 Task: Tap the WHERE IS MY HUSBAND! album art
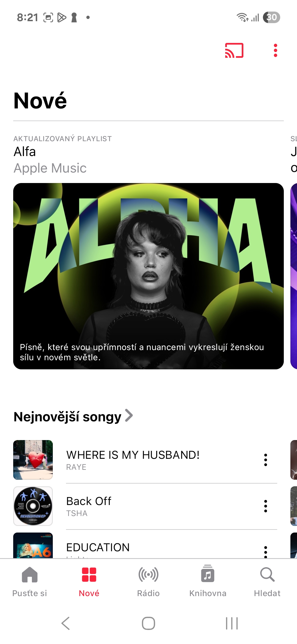[x=33, y=460]
